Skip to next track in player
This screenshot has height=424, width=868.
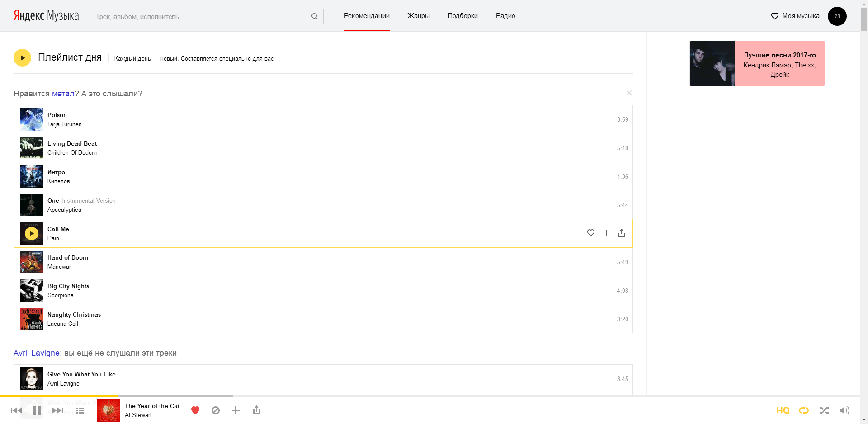coord(57,410)
